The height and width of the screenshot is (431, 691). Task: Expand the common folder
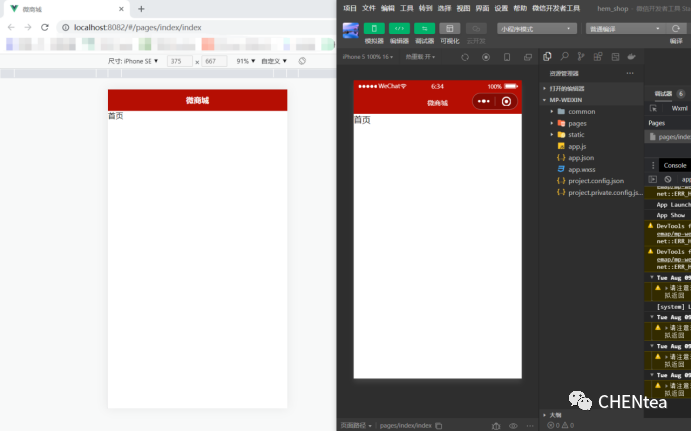(x=591, y=111)
